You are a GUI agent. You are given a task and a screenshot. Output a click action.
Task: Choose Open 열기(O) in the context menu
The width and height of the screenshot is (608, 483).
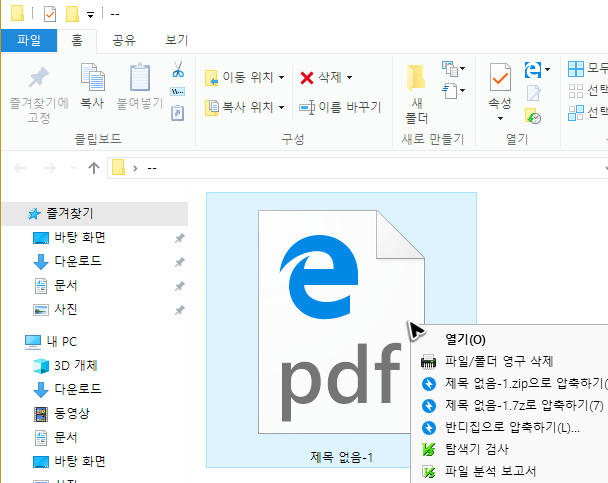(x=465, y=340)
